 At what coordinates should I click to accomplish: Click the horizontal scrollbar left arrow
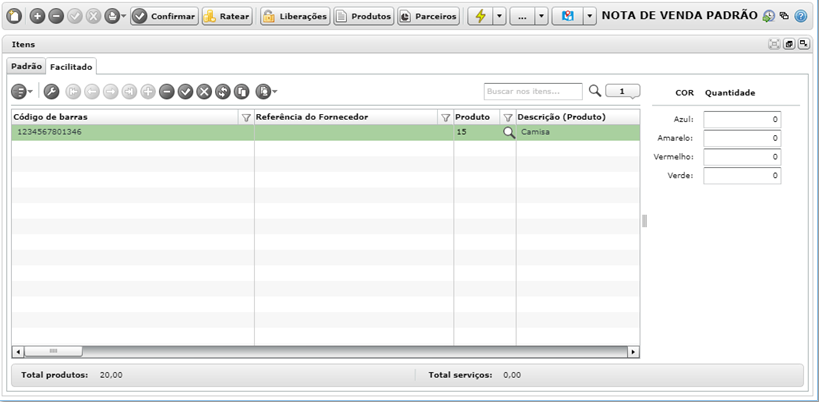(x=18, y=352)
